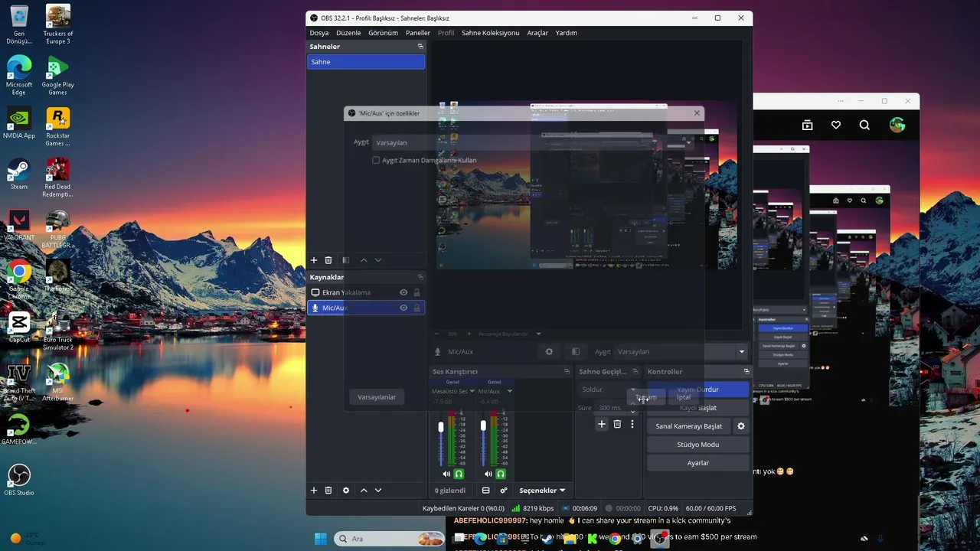Open Aygıt dropdown in Mic/Aux properties dialog
Viewport: 980px width, 551px height.
534,142
